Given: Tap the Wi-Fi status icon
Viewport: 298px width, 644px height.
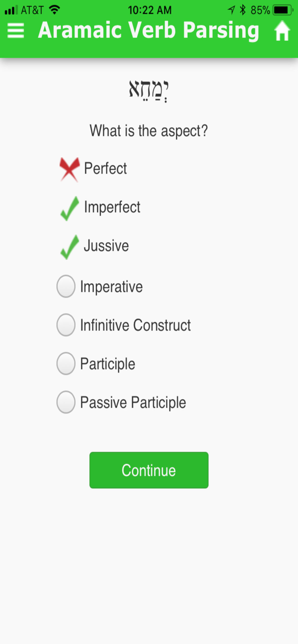Looking at the screenshot, I should 55,10.
